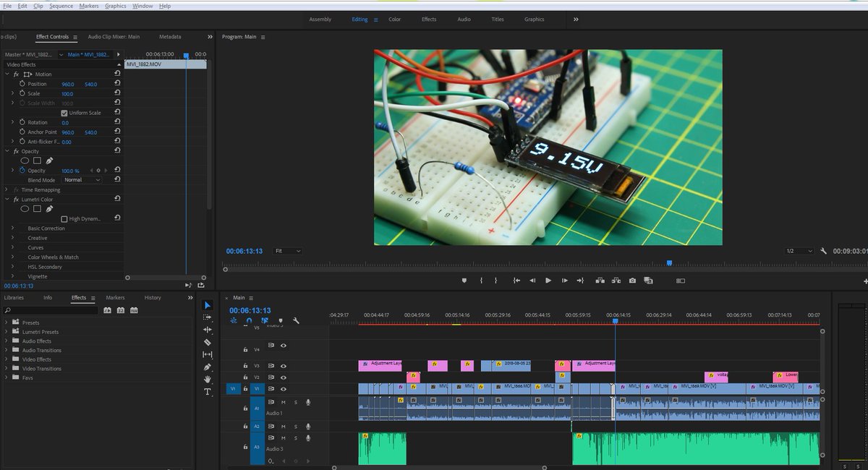The height and width of the screenshot is (470, 868).
Task: Switch to the Metadata tab
Action: point(170,36)
